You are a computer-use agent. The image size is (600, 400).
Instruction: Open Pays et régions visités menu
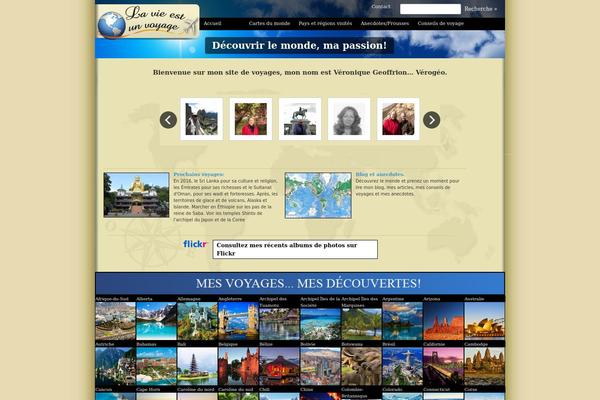[325, 23]
